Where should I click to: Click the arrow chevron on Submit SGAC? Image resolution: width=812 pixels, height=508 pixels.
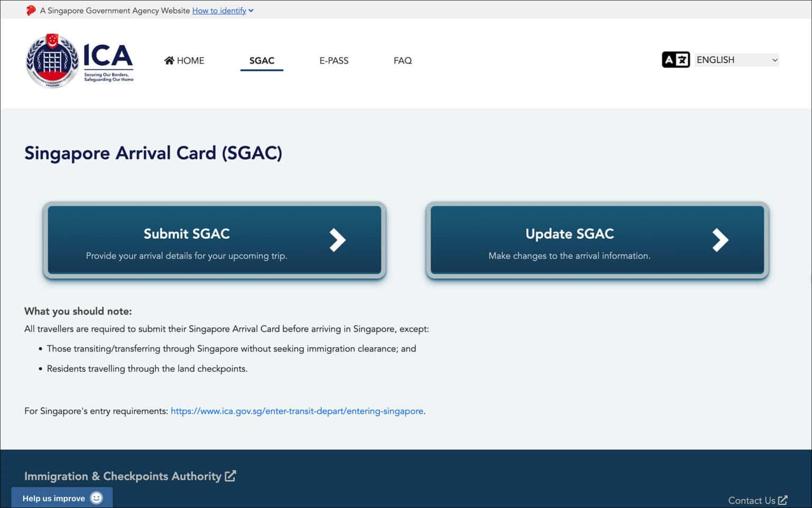338,240
